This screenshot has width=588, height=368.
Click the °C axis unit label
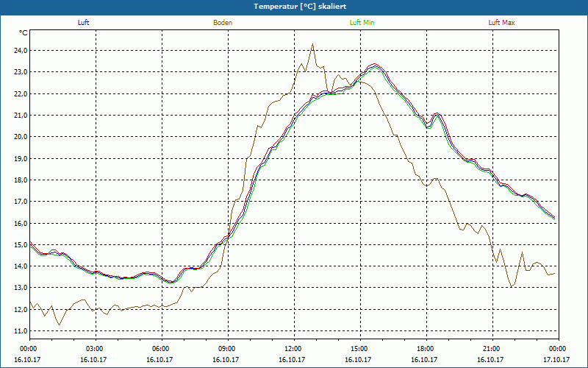[24, 33]
